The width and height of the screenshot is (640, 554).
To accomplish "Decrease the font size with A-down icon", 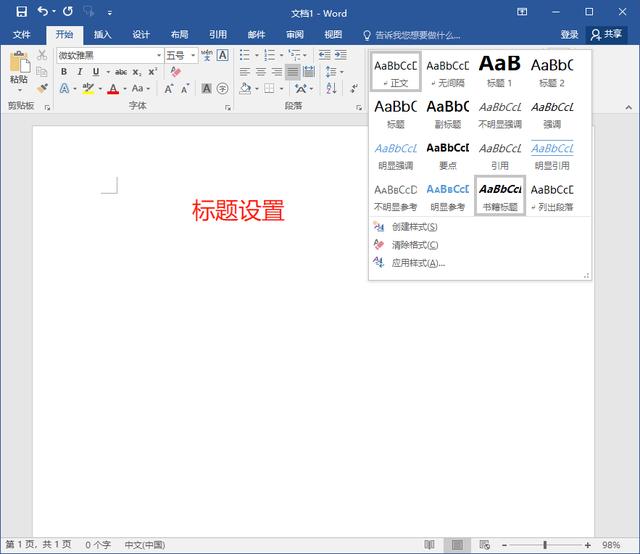I will pyautogui.click(x=185, y=89).
